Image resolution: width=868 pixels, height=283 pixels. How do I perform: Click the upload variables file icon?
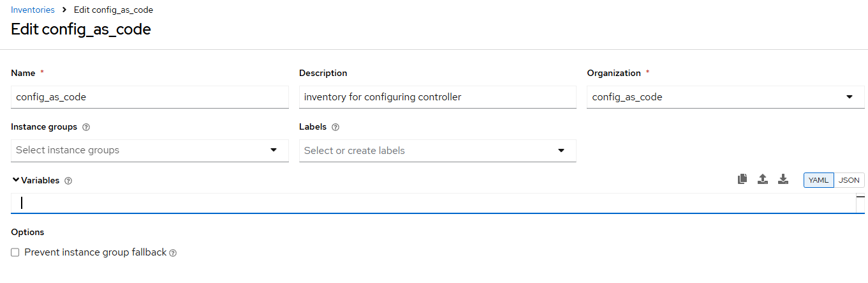[x=762, y=180]
